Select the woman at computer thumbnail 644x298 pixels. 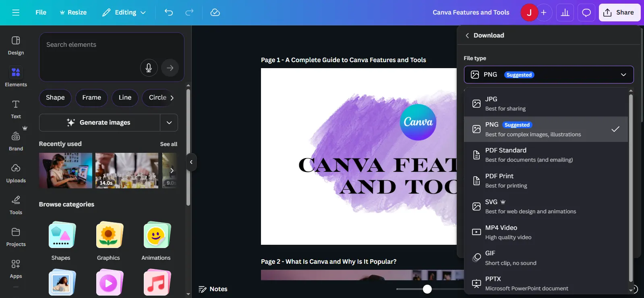[66, 171]
